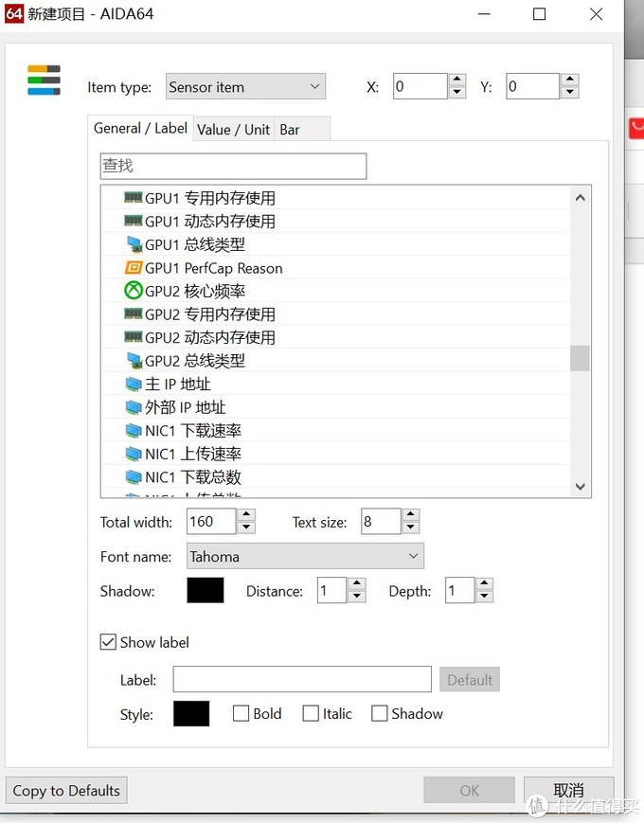The height and width of the screenshot is (823, 644).
Task: Switch to the General / Label tab
Action: [x=140, y=129]
